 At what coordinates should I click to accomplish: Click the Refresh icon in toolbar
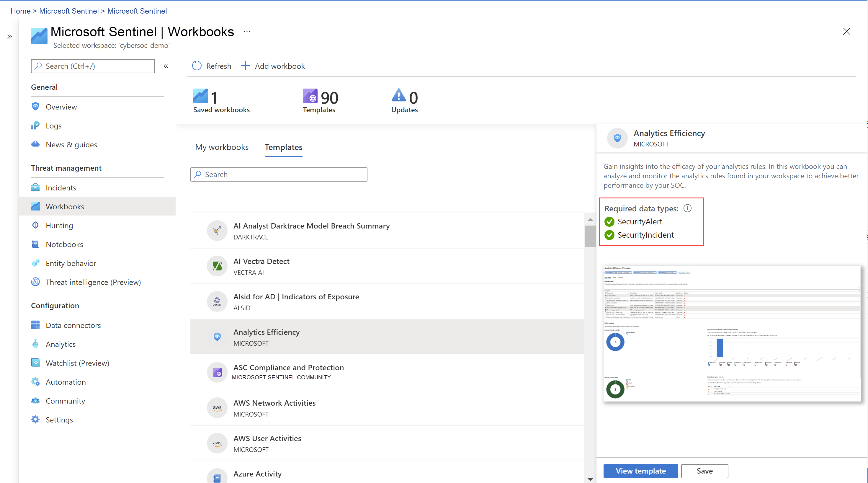(197, 66)
